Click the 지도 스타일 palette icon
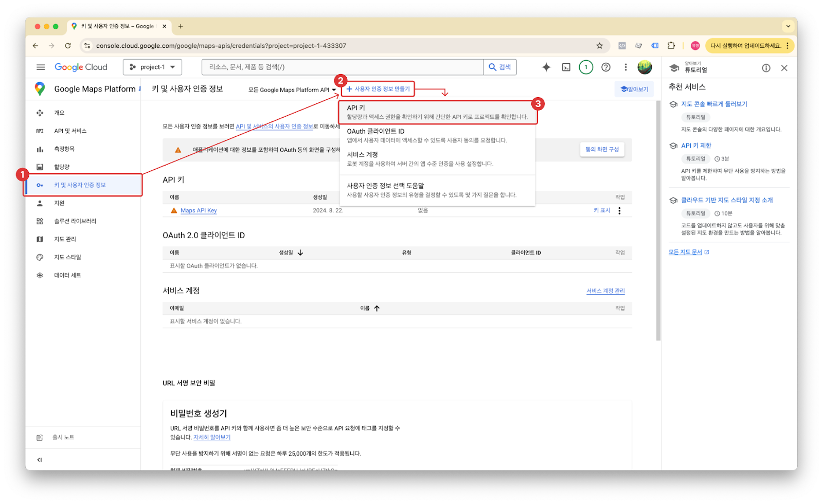 tap(40, 257)
